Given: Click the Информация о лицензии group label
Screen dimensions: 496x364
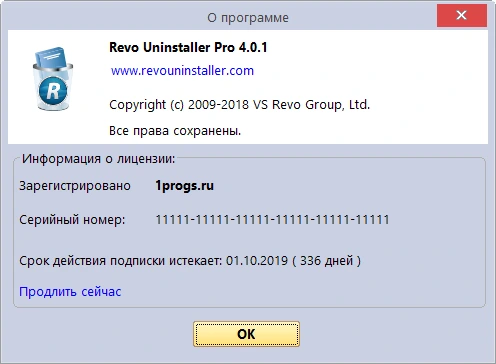Looking at the screenshot, I should tap(98, 159).
